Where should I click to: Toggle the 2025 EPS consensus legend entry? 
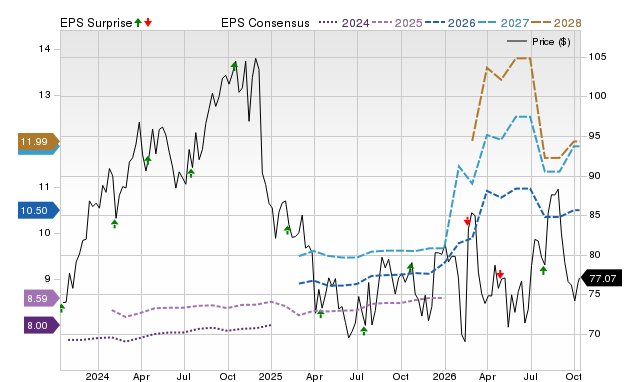click(x=397, y=23)
